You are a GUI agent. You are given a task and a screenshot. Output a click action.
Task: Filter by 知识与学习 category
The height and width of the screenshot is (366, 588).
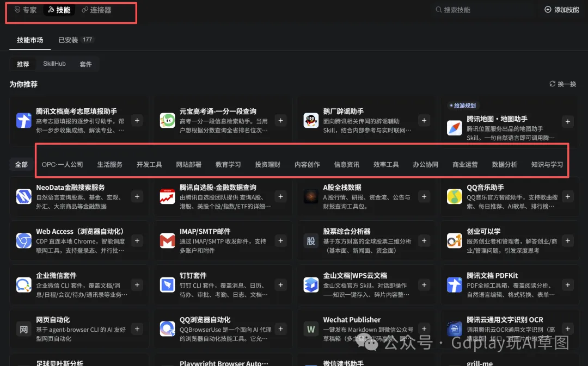(547, 164)
